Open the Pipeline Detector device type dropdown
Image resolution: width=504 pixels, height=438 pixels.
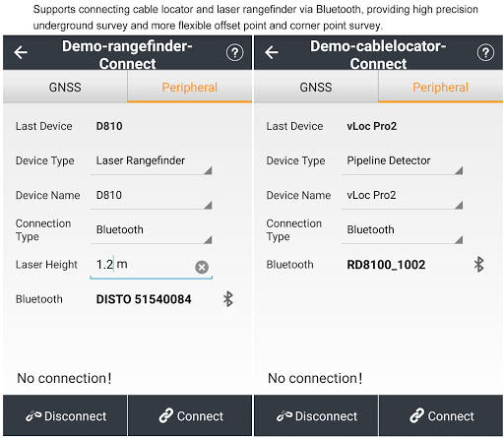tap(403, 163)
